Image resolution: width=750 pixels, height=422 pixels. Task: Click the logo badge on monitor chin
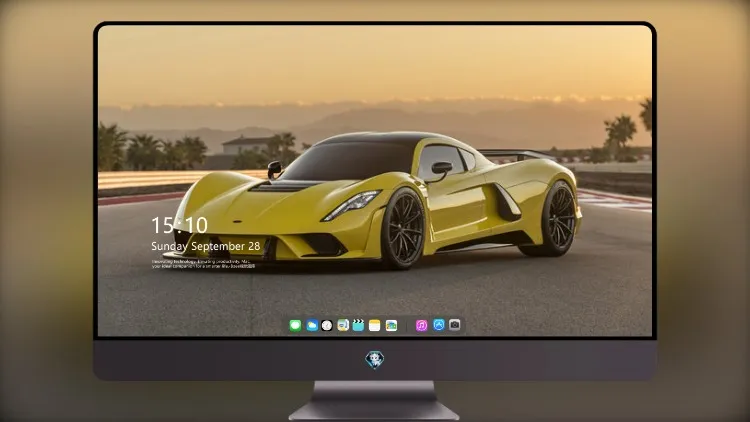375,360
